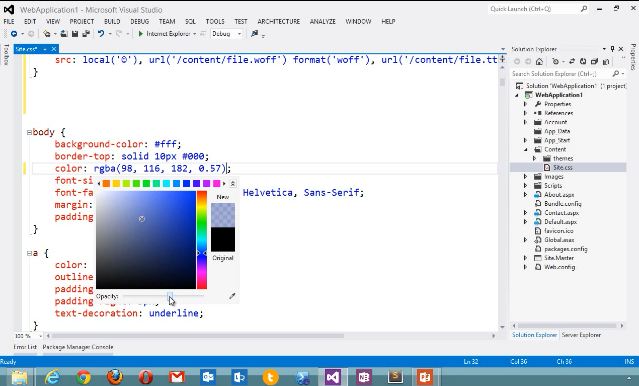Start debugging with the green play icon
Viewport: 639px width, 386px height.
click(141, 34)
